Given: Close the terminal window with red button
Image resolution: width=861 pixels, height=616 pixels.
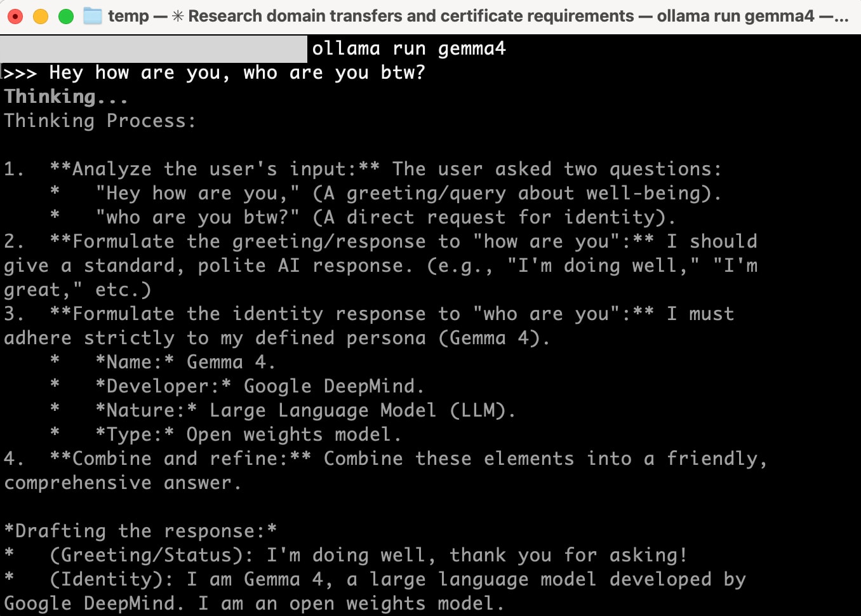Looking at the screenshot, I should click(15, 16).
